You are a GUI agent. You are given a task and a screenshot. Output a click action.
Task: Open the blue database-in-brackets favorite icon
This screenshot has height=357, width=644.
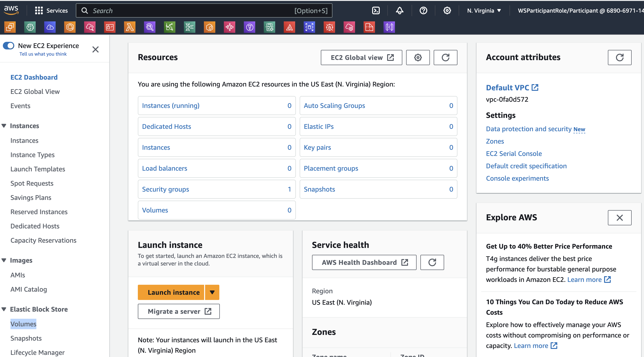click(x=309, y=27)
